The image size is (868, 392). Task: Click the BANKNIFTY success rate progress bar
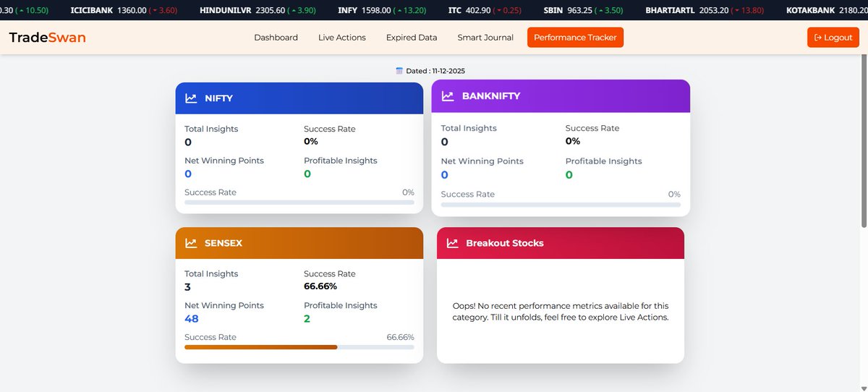click(x=561, y=205)
